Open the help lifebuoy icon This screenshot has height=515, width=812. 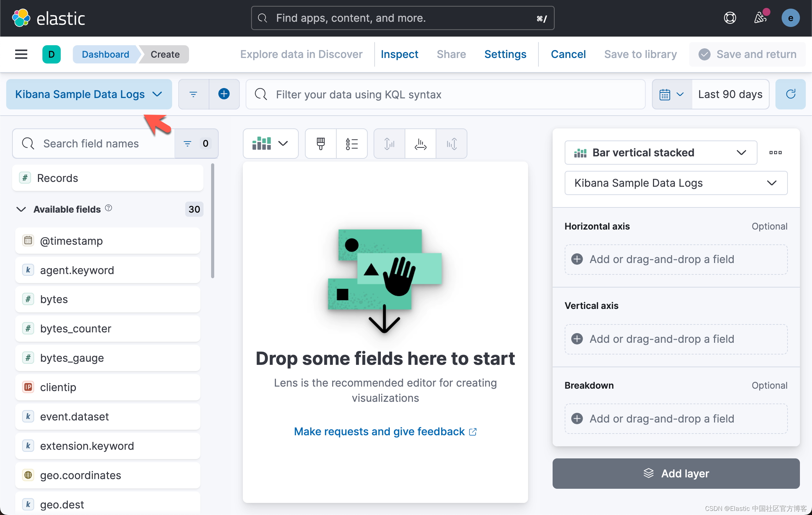[x=730, y=18]
